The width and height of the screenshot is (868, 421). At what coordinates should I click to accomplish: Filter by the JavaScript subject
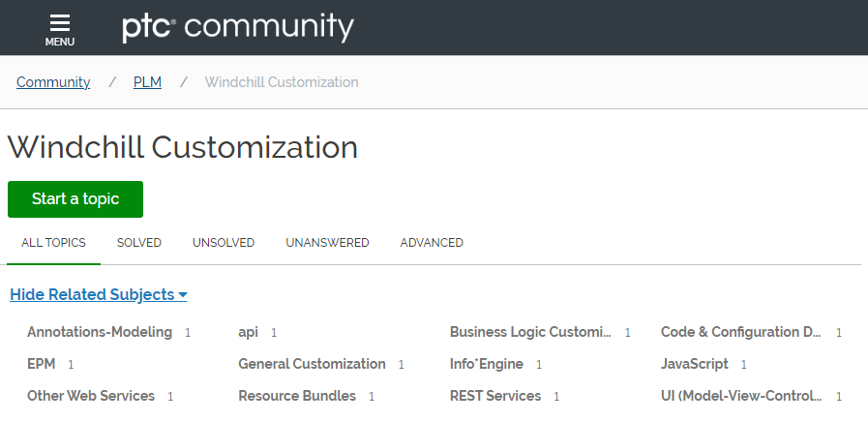(694, 364)
